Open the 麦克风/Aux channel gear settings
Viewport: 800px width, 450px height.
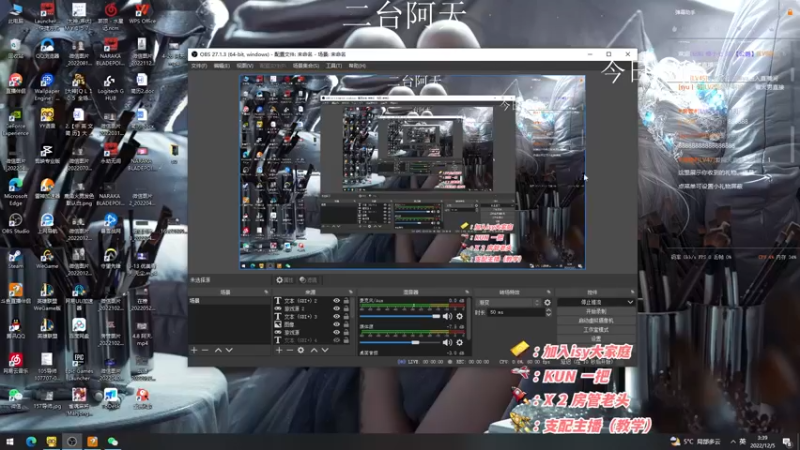coord(460,316)
